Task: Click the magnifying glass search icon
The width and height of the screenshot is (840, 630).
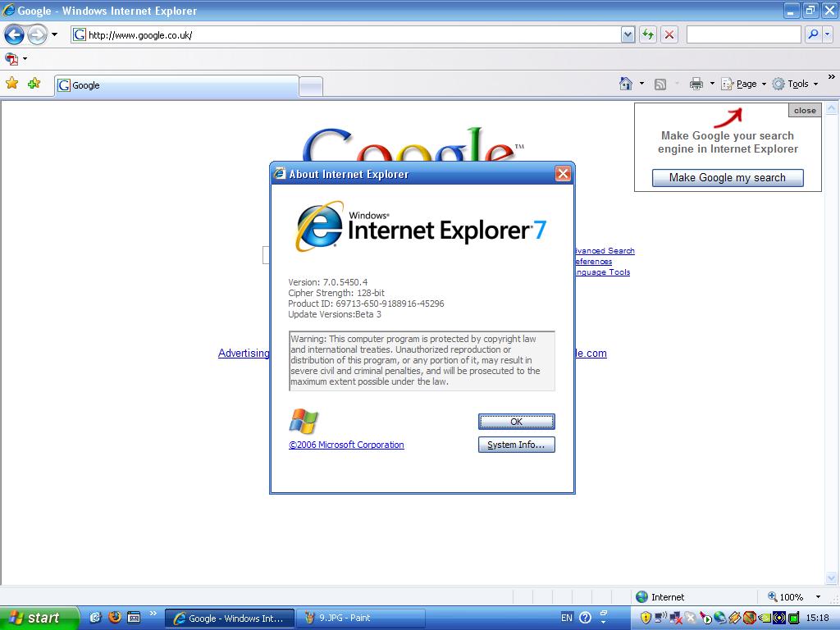Action: (x=813, y=34)
